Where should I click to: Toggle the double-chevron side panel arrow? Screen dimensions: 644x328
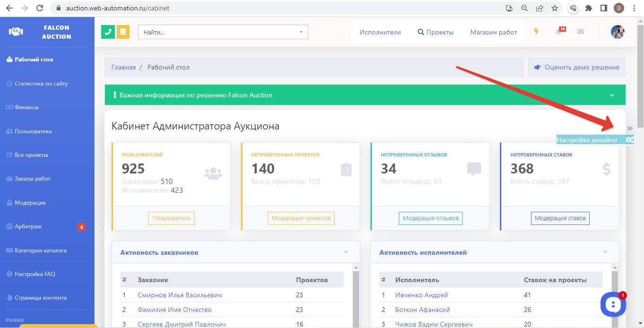pyautogui.click(x=630, y=128)
